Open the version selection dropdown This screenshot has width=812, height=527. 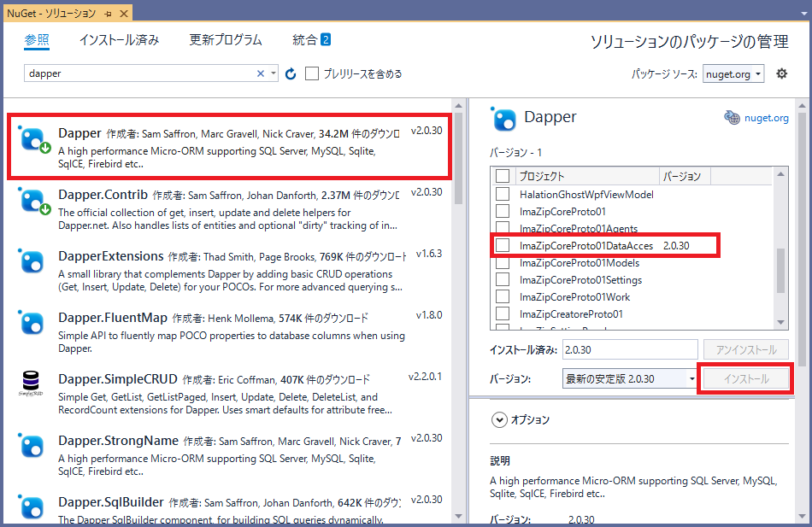pyautogui.click(x=691, y=379)
